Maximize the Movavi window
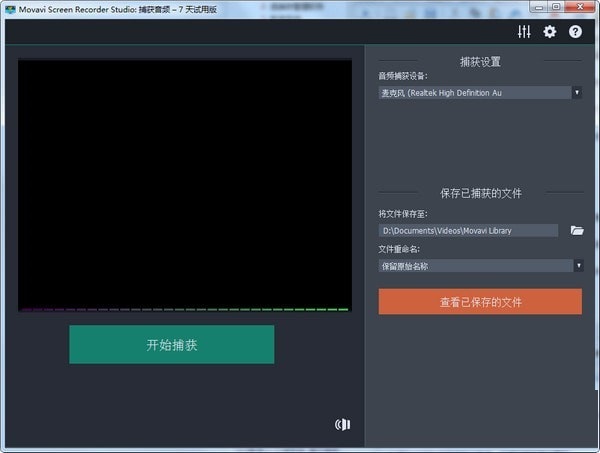The width and height of the screenshot is (600, 453). (x=556, y=7)
